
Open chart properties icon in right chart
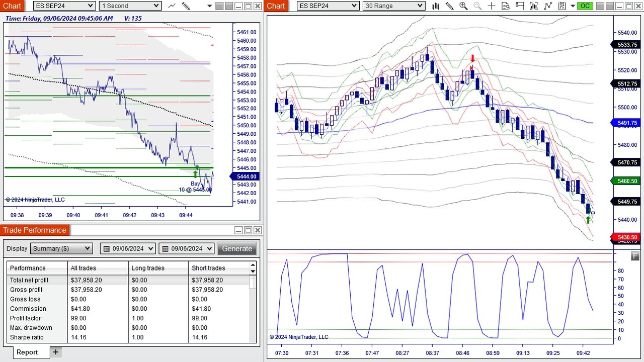tap(562, 6)
